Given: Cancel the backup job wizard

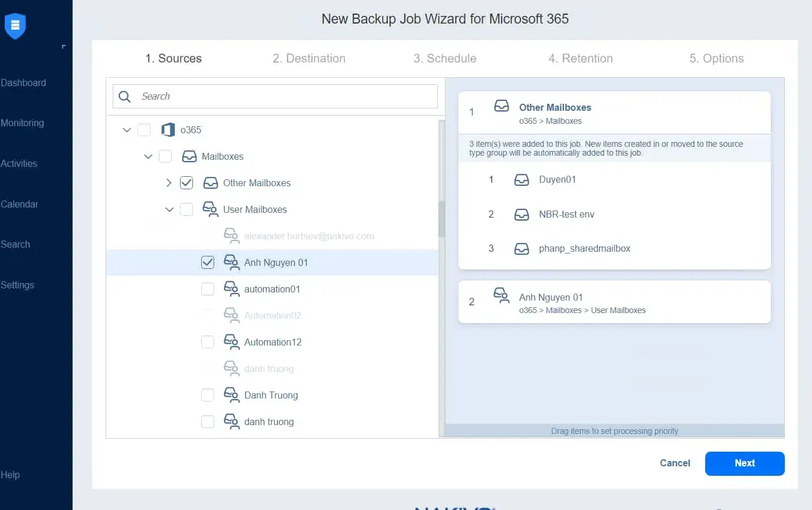Looking at the screenshot, I should [675, 463].
